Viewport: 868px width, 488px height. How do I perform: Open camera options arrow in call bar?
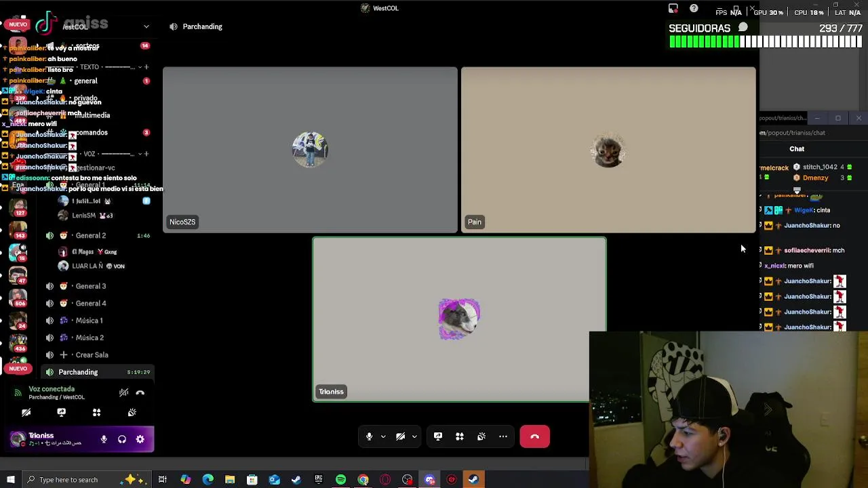point(414,436)
